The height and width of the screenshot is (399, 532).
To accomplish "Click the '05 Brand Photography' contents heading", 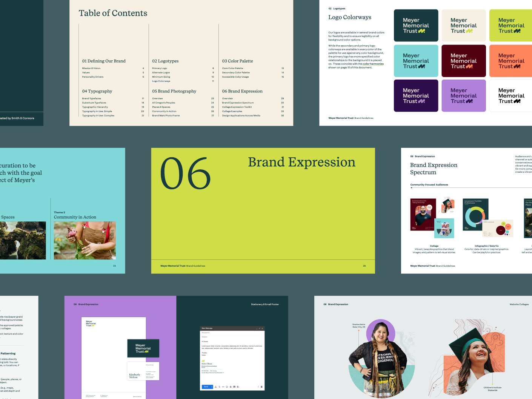I will (174, 91).
